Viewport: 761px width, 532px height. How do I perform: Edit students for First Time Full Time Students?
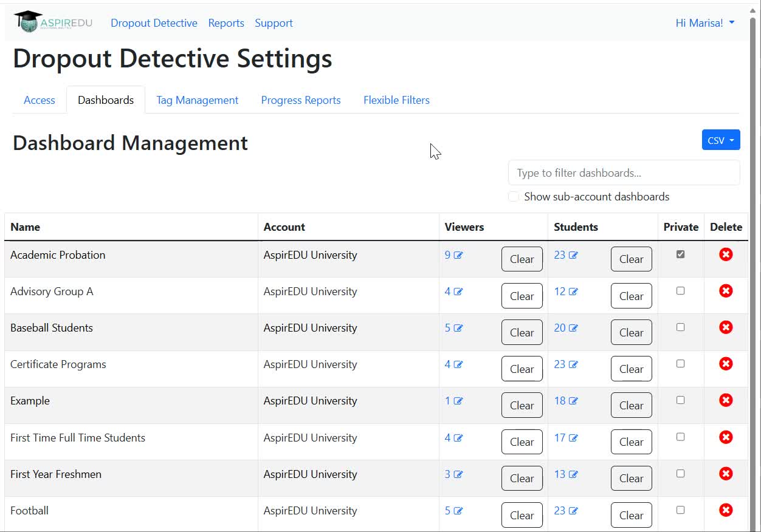pyautogui.click(x=573, y=438)
